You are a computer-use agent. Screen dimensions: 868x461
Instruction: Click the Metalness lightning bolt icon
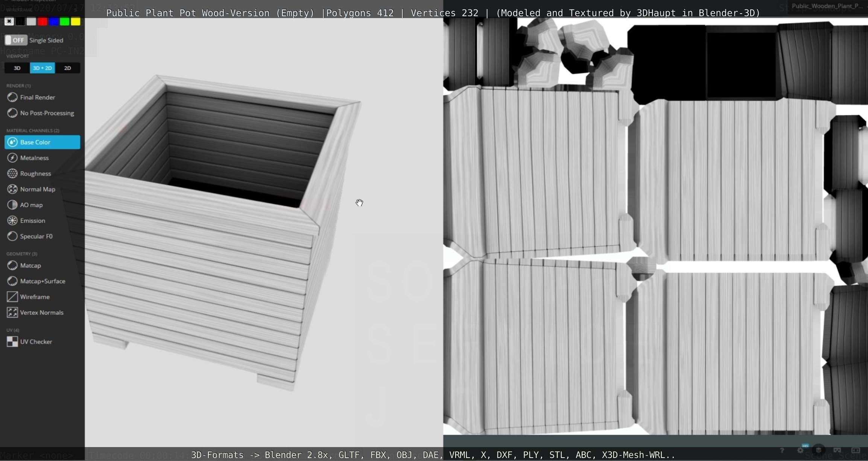point(12,158)
